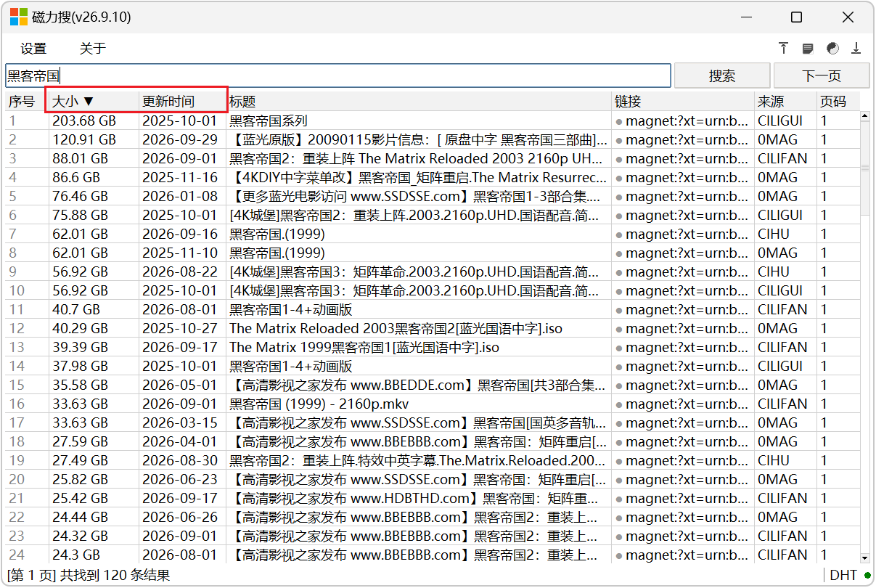Click the 2025-11-16 date in row 4
Image resolution: width=876 pixels, height=588 pixels.
(x=179, y=177)
